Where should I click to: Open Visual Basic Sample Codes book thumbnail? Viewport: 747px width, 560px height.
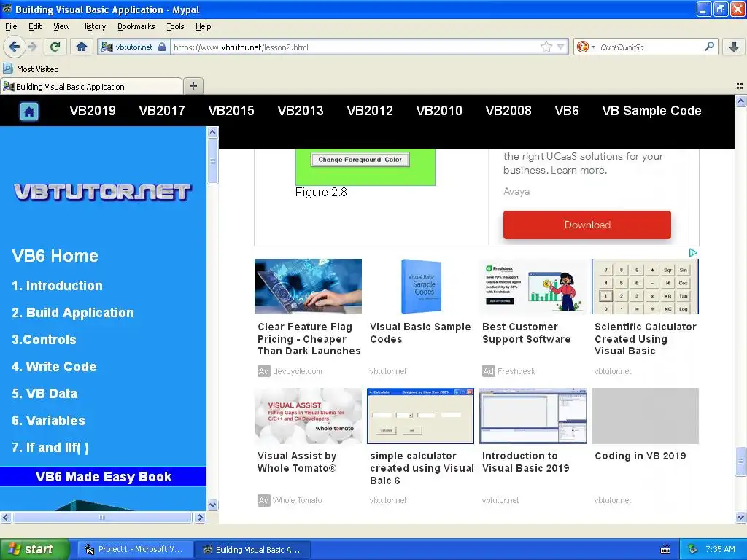[x=421, y=286]
